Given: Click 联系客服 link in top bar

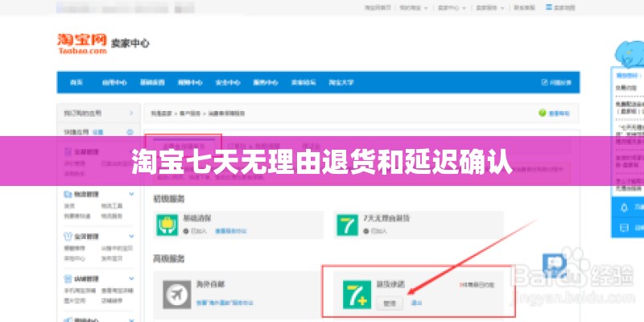Looking at the screenshot, I should click(x=524, y=7).
